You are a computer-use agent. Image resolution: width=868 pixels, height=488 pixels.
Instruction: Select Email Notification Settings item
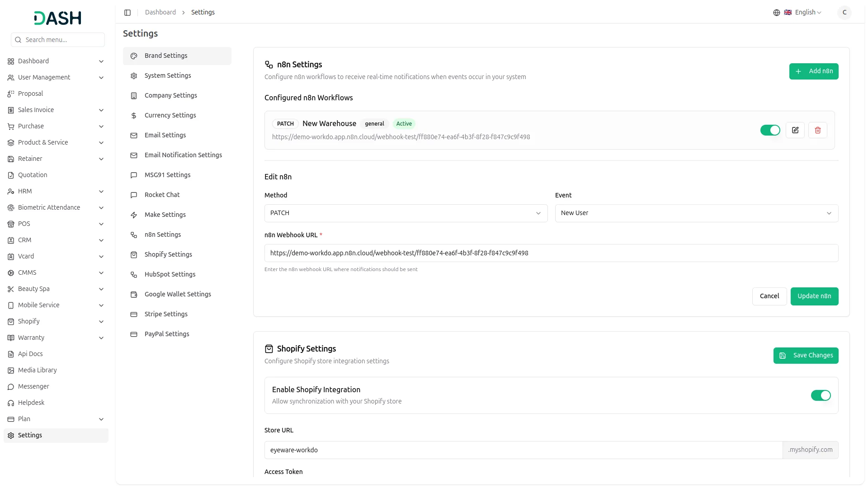[183, 155]
